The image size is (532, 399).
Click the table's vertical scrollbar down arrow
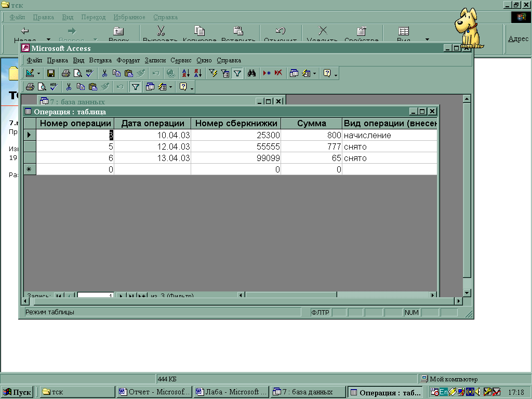(467, 293)
